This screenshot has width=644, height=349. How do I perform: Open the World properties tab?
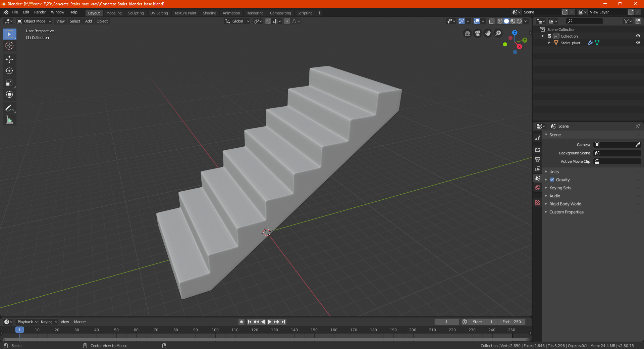[x=538, y=188]
